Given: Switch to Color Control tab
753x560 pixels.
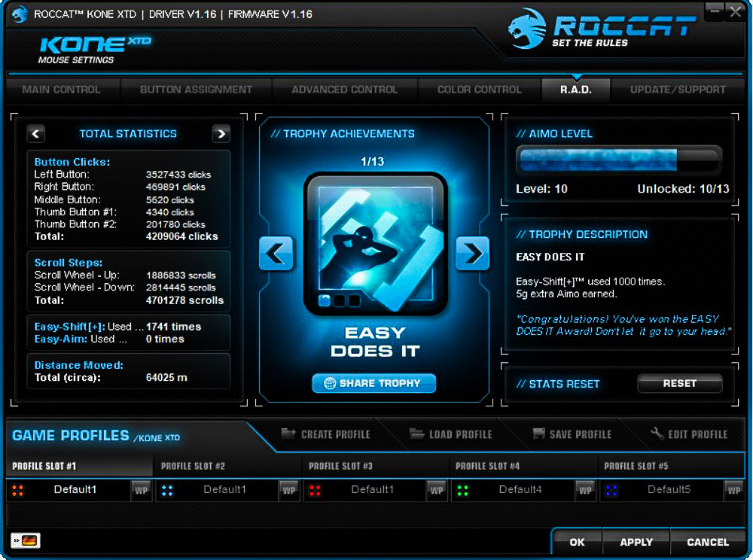Looking at the screenshot, I should point(479,90).
